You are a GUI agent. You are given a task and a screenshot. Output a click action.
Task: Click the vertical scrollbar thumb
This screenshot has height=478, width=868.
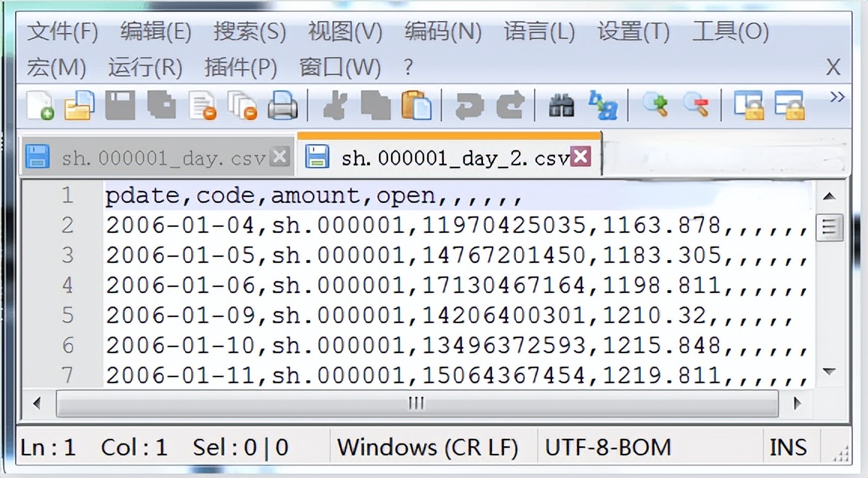pyautogui.click(x=829, y=227)
